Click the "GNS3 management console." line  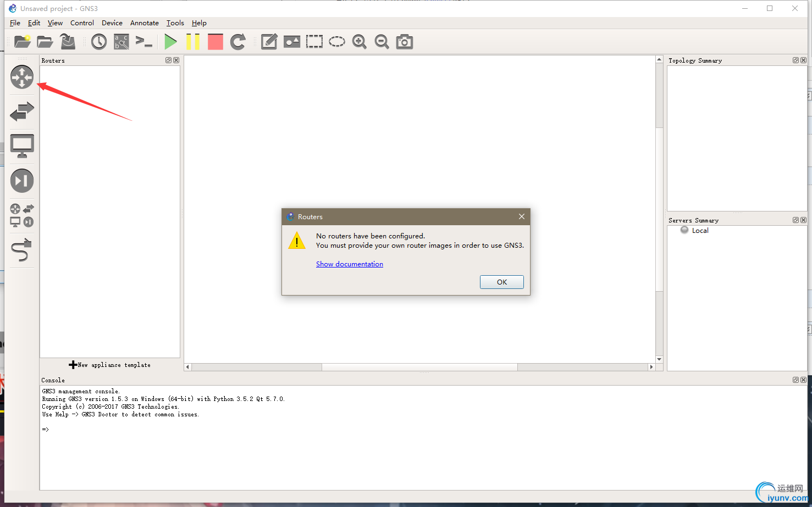tap(81, 392)
